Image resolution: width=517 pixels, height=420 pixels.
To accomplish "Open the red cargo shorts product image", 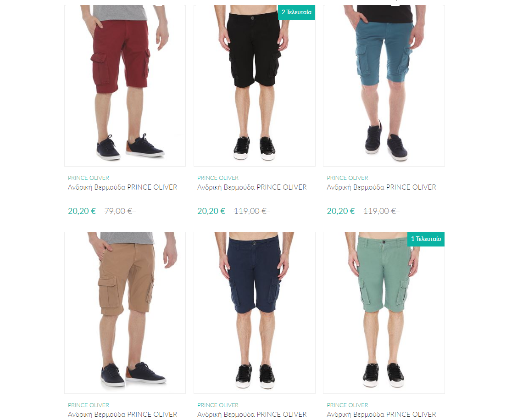I will [x=125, y=85].
